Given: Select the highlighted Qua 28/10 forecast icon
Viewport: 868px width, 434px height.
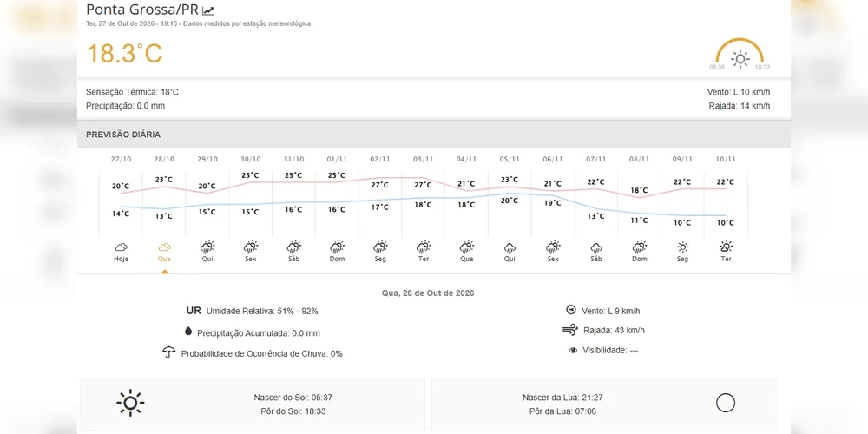Looking at the screenshot, I should point(164,247).
